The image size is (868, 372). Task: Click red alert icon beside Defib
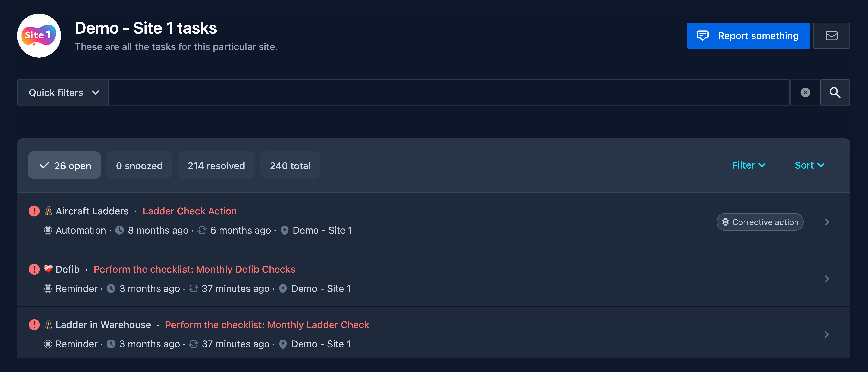[x=34, y=269]
